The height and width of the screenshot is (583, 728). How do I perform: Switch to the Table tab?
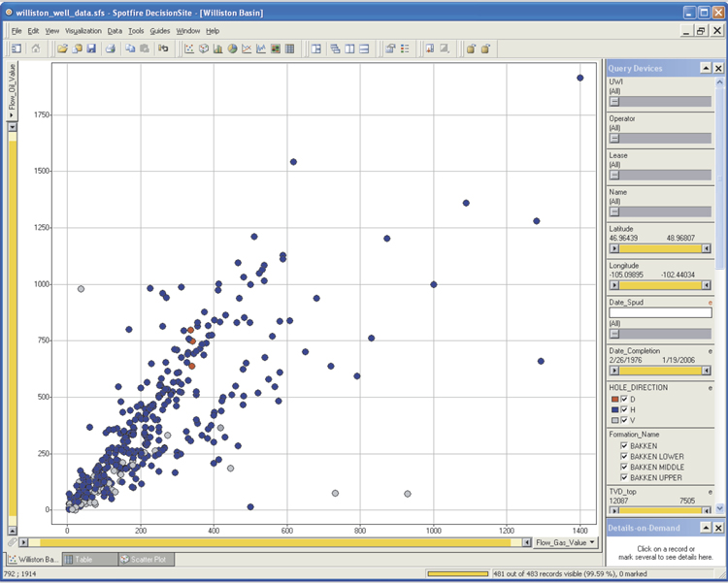[89, 560]
